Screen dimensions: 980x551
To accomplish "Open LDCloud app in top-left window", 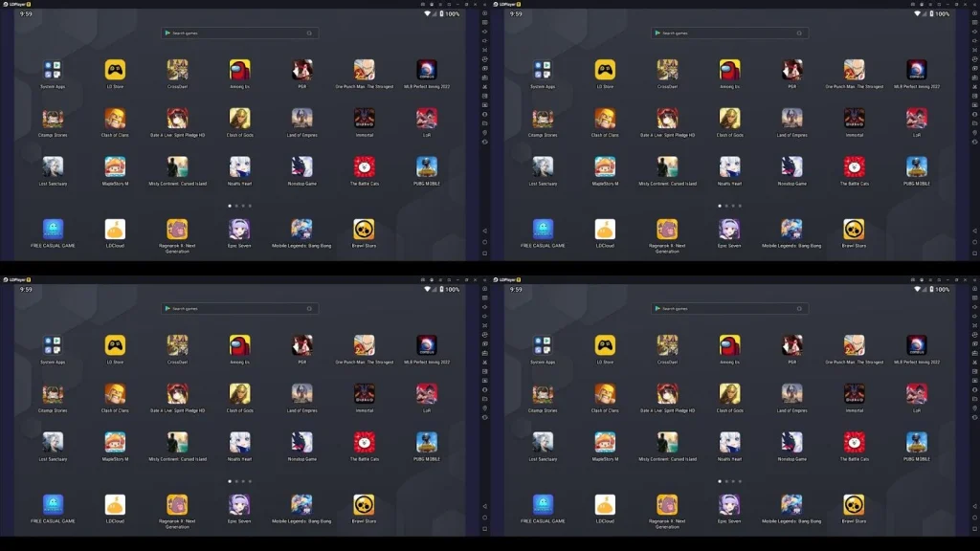I will point(115,230).
